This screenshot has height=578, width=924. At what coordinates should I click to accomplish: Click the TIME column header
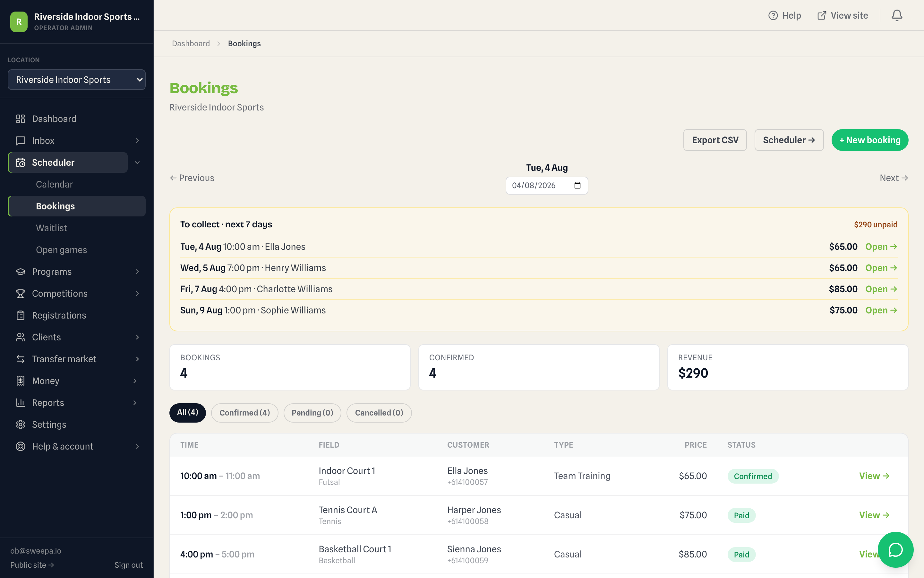pos(189,445)
